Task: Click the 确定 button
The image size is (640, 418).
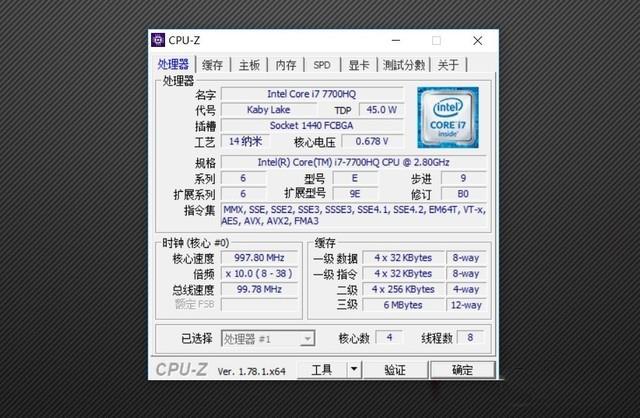Action: click(x=462, y=369)
